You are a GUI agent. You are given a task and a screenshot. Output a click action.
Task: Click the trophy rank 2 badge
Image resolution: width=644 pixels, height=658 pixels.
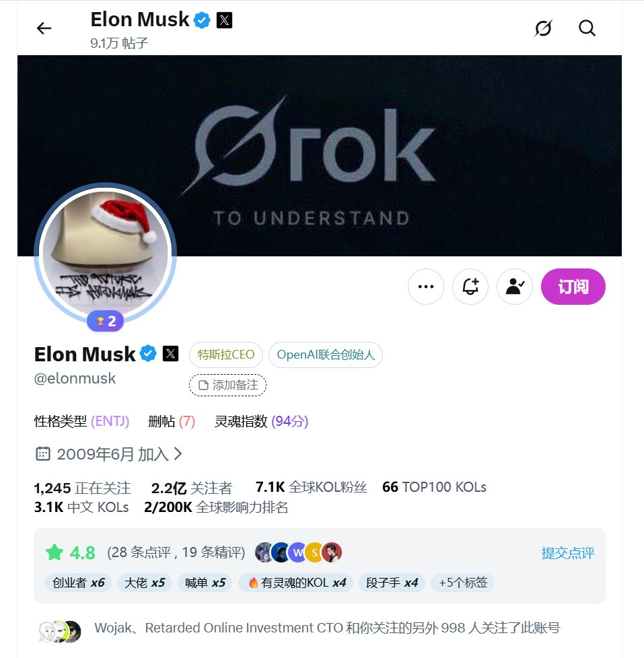106,322
